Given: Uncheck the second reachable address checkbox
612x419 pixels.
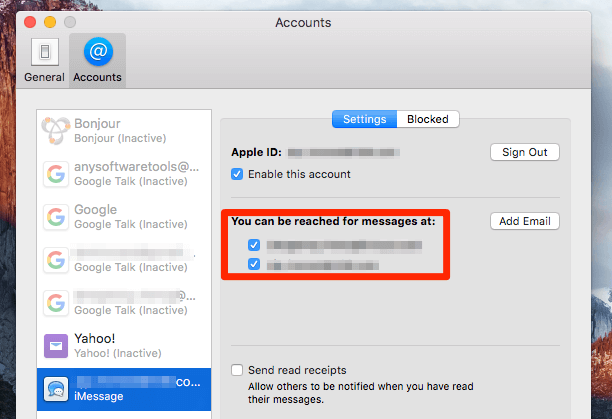Looking at the screenshot, I should coord(254,264).
